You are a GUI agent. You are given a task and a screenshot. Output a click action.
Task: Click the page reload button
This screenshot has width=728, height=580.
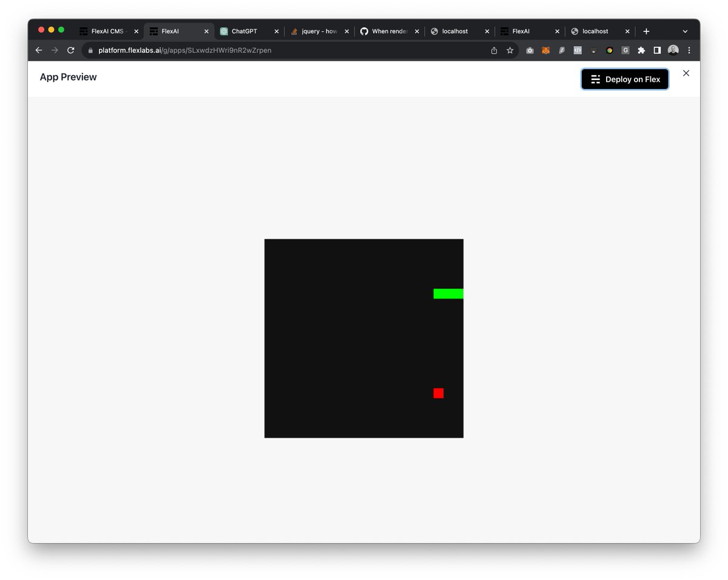coord(70,50)
